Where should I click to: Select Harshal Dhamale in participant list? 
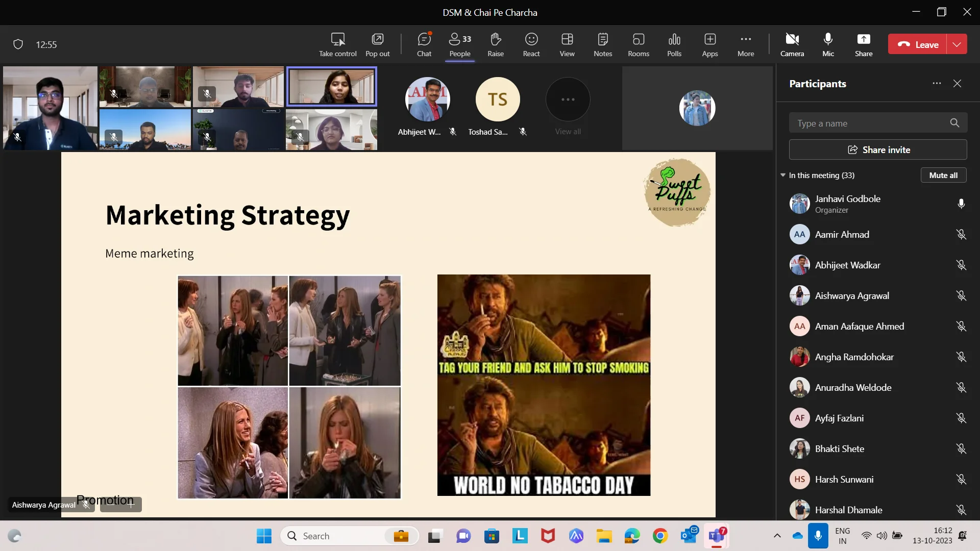tap(878, 510)
